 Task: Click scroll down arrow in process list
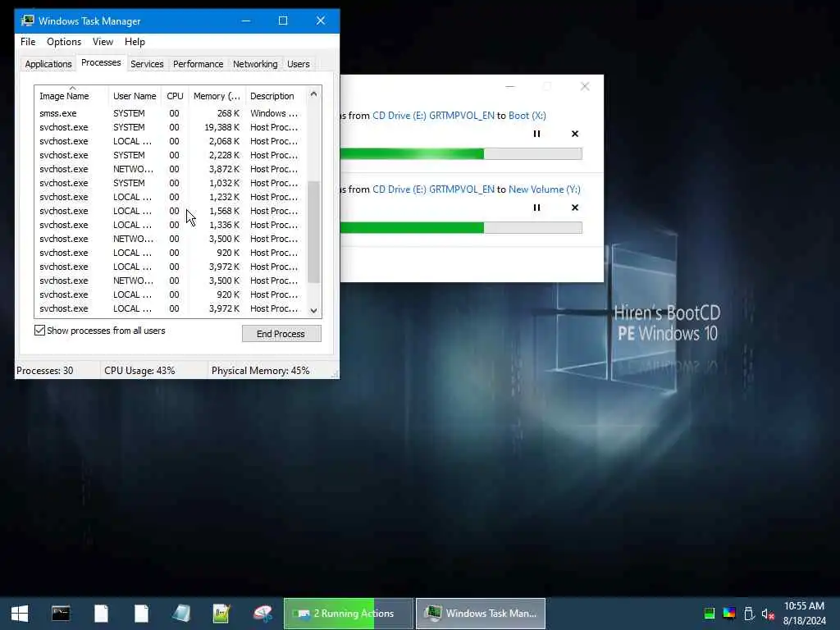tap(314, 311)
